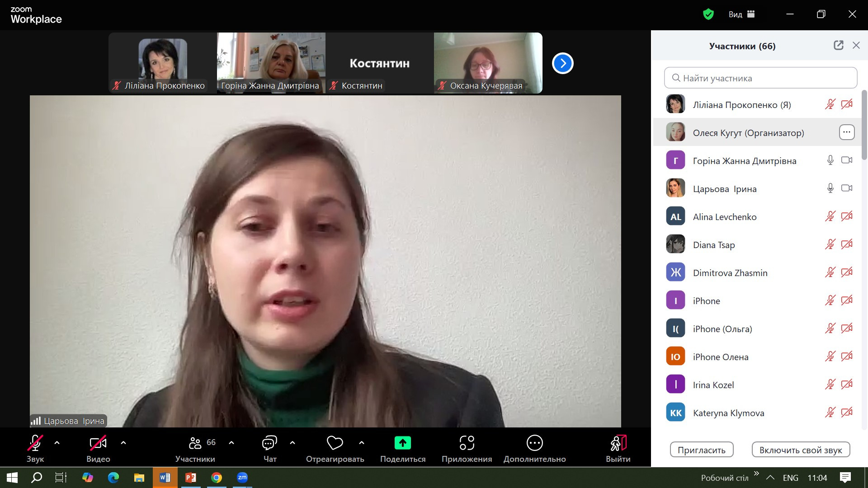The width and height of the screenshot is (868, 488).
Task: Open more options for Олеся Кугут
Action: 846,132
